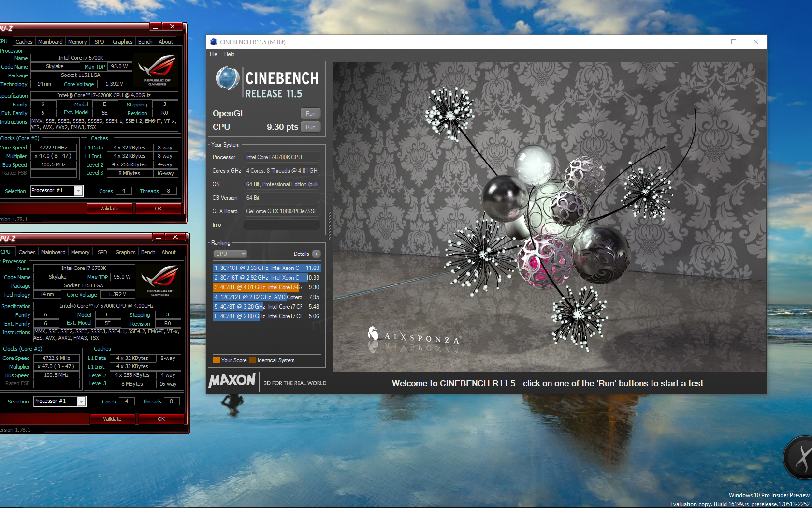Image resolution: width=812 pixels, height=508 pixels.
Task: Open Caches tab in bottom CPU-Z window
Action: (x=27, y=252)
